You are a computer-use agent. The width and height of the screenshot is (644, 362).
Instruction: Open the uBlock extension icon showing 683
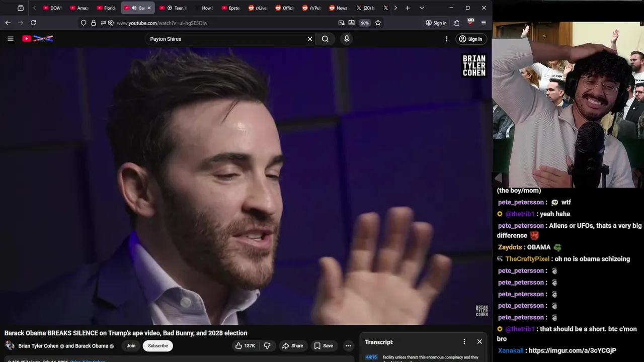[x=470, y=23]
